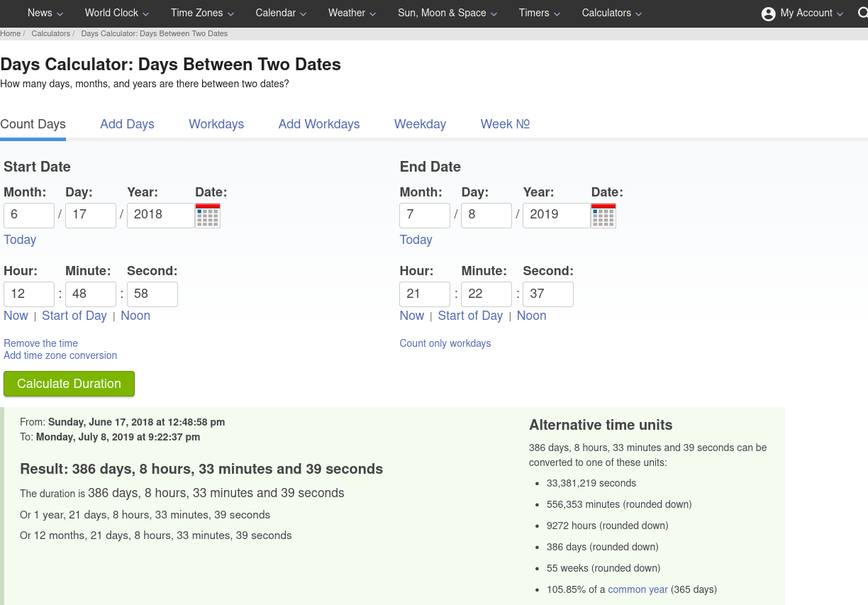Expand the Time Zones menu

tap(203, 13)
